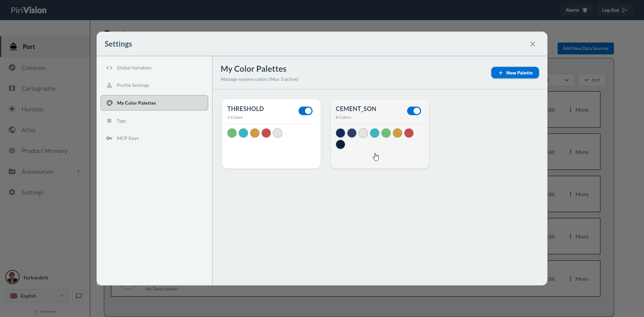Open MCP Keys settings section
This screenshot has width=644, height=317.
click(154, 138)
